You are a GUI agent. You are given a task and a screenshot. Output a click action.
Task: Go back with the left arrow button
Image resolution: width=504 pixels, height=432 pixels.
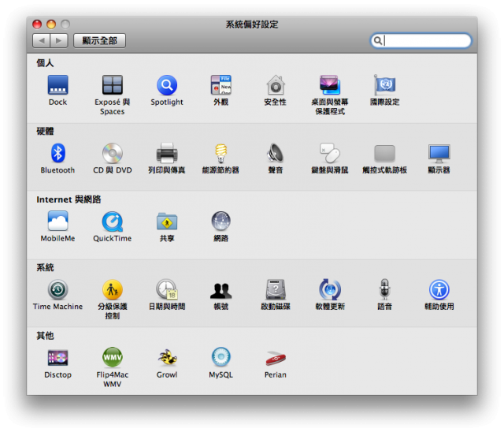tap(42, 40)
